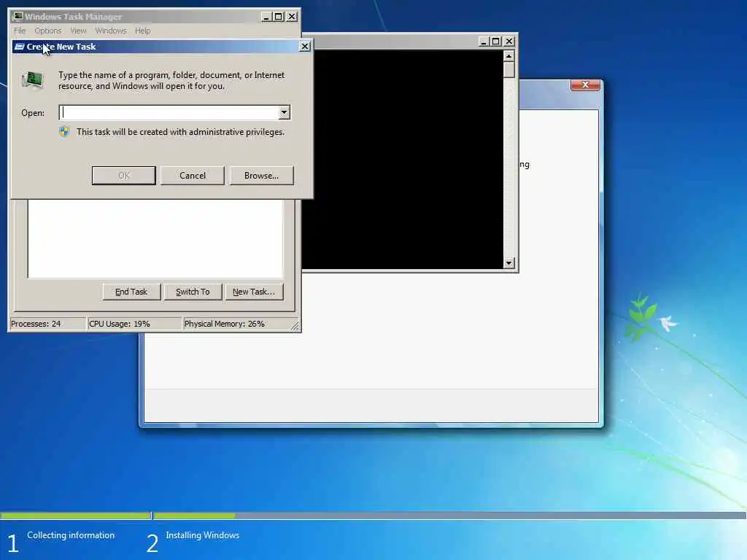The image size is (747, 560).
Task: Click Cancel in Create New Task dialog
Action: pyautogui.click(x=193, y=176)
